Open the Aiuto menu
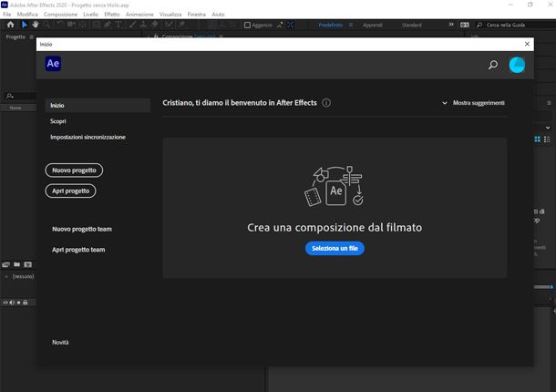 pyautogui.click(x=218, y=15)
